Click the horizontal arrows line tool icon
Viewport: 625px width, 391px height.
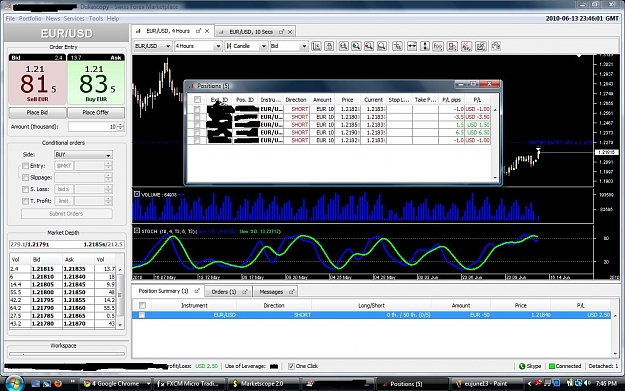[x=412, y=46]
